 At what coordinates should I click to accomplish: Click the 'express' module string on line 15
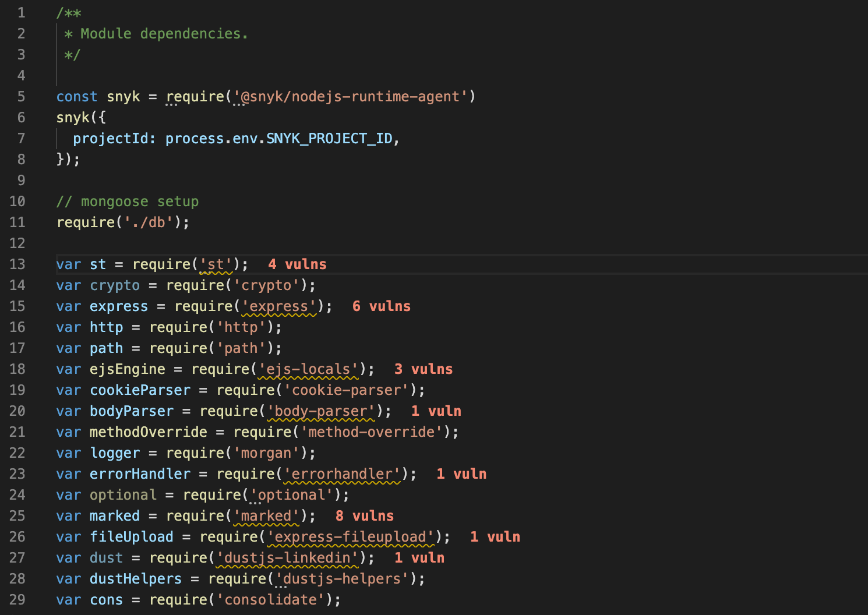tap(279, 306)
